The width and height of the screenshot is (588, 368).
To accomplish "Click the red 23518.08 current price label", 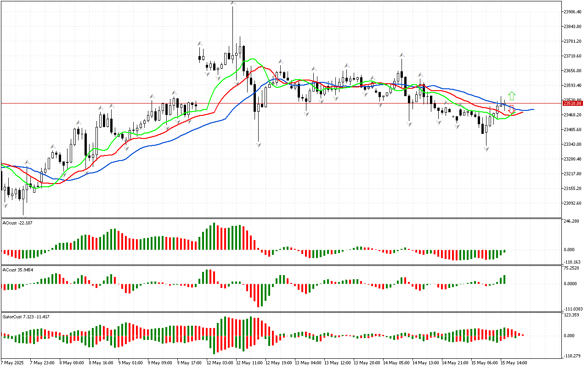I will click(x=573, y=103).
